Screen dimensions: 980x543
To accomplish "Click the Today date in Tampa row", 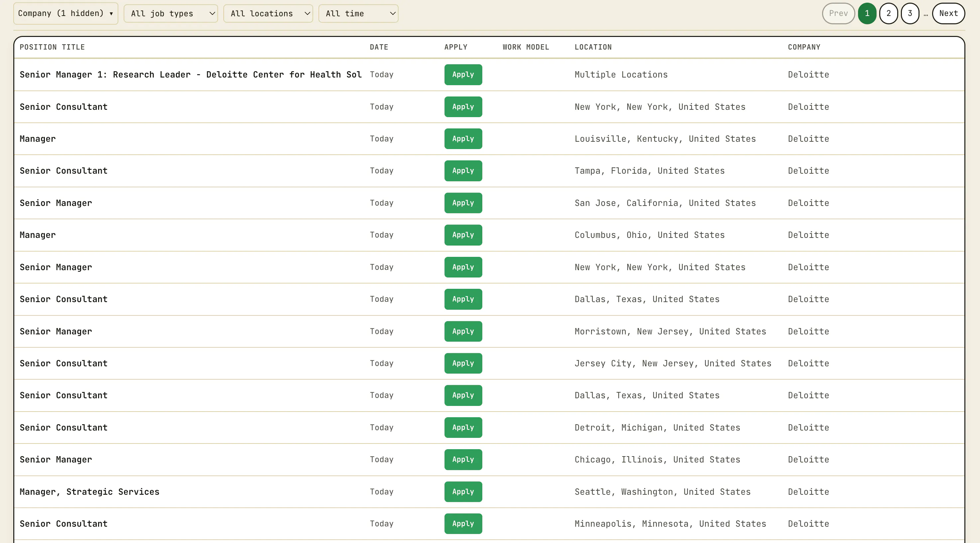I will [382, 171].
